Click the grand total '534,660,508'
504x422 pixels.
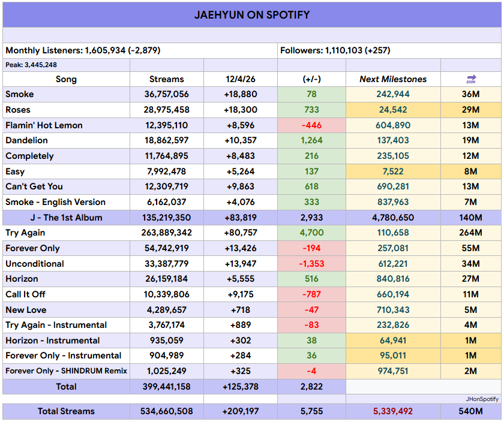pos(167,411)
